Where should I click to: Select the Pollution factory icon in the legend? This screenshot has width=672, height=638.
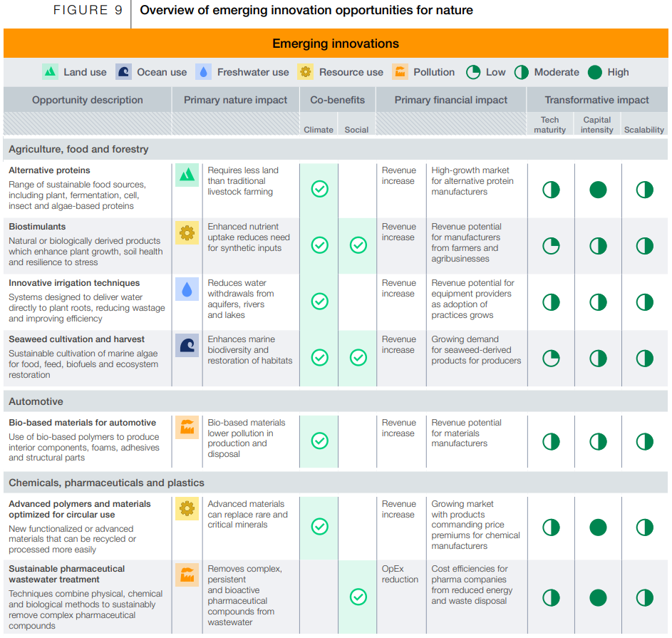[400, 72]
